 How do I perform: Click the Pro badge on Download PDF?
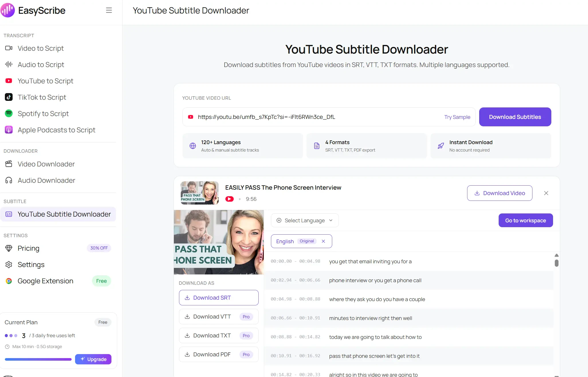click(x=246, y=354)
